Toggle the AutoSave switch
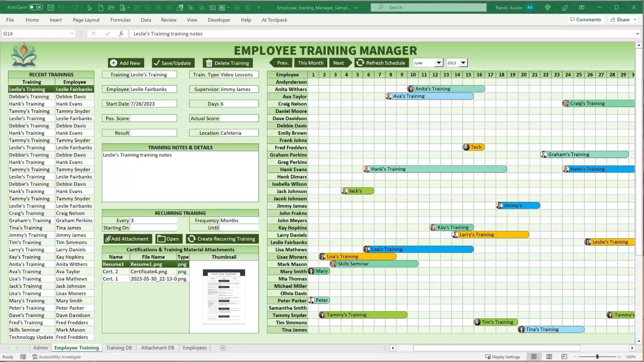 [x=36, y=7]
